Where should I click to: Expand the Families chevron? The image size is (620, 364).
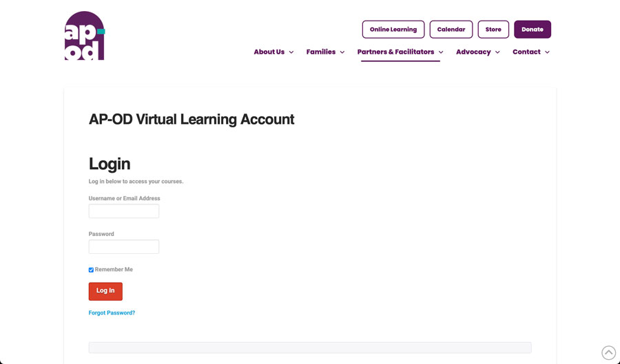(342, 52)
